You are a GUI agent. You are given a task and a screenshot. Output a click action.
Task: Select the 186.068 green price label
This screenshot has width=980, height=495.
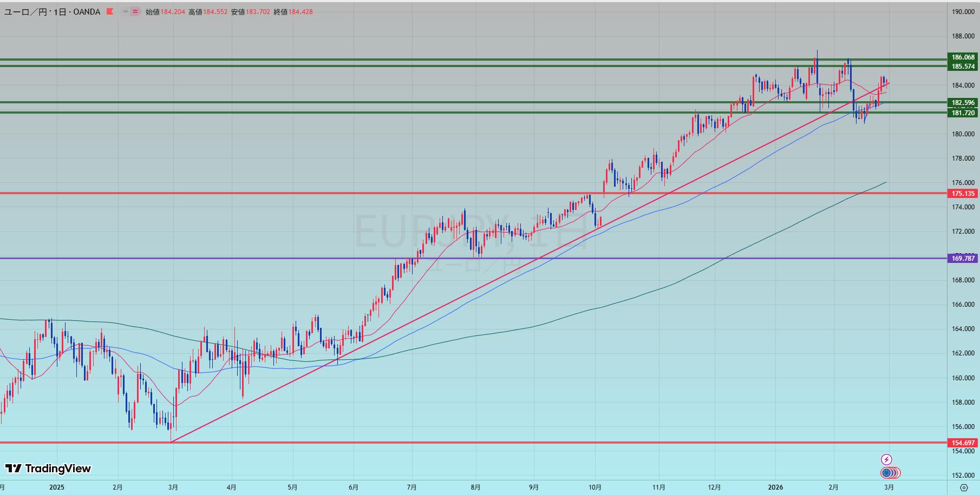tap(963, 57)
